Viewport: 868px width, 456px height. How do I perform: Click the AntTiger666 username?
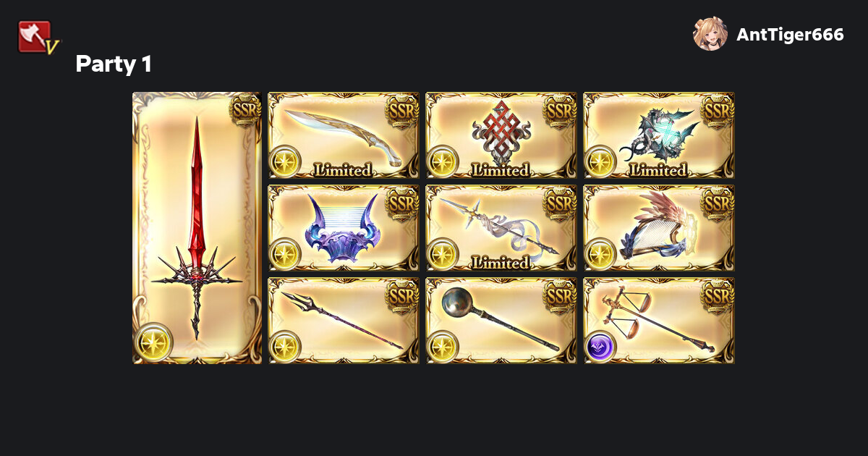tap(790, 35)
